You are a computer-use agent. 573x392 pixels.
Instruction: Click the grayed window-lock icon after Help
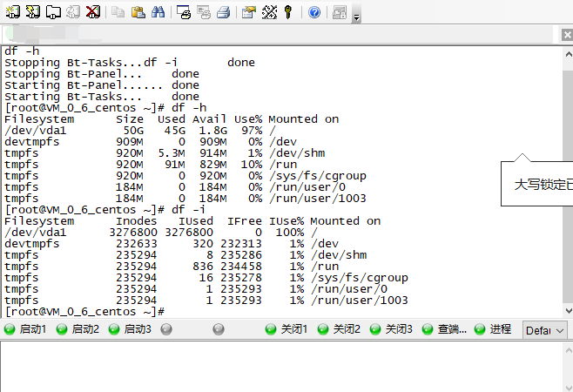click(340, 12)
